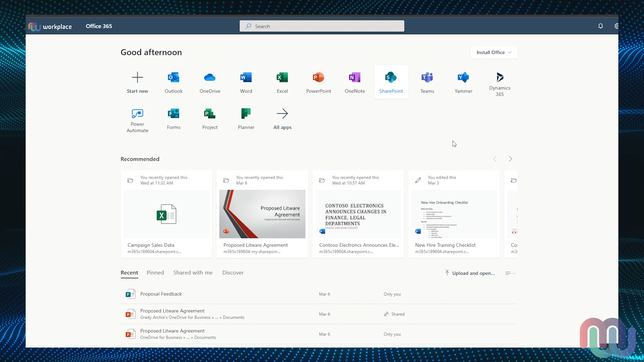The width and height of the screenshot is (644, 362).
Task: Launch OneDrive from the app list
Action: [x=210, y=82]
